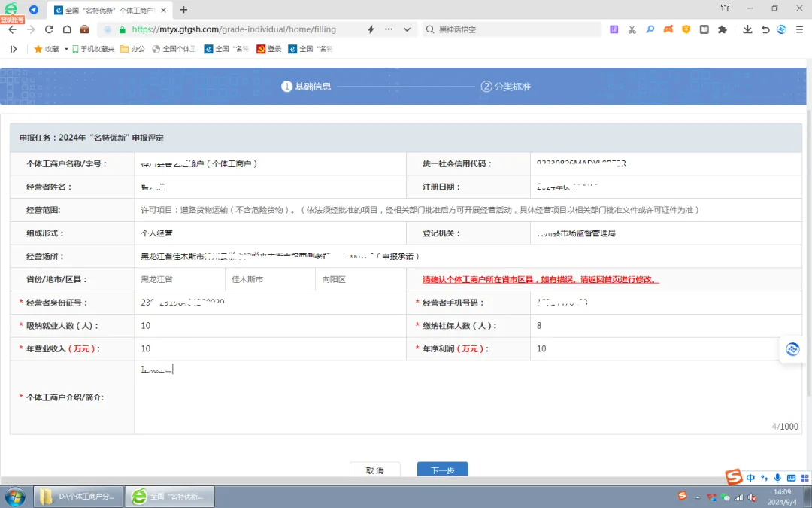Viewport: 812px width, 508px height.
Task: Click the Sogou S input method logo
Action: pos(733,477)
